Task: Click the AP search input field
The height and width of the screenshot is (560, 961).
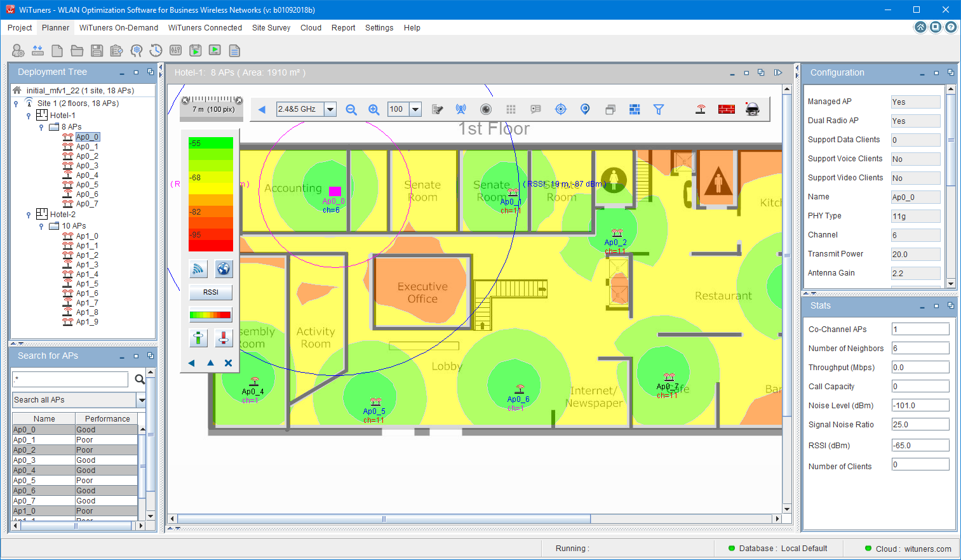Action: point(71,380)
